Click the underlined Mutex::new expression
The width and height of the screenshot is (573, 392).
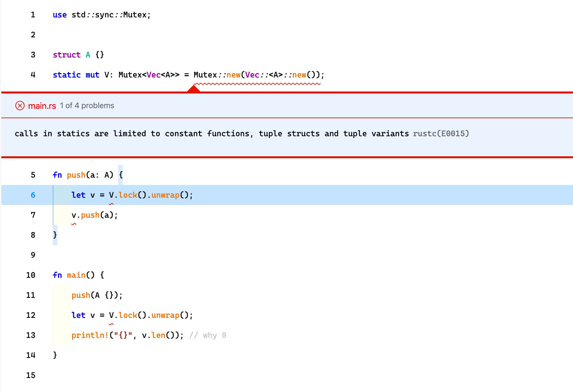(x=257, y=75)
